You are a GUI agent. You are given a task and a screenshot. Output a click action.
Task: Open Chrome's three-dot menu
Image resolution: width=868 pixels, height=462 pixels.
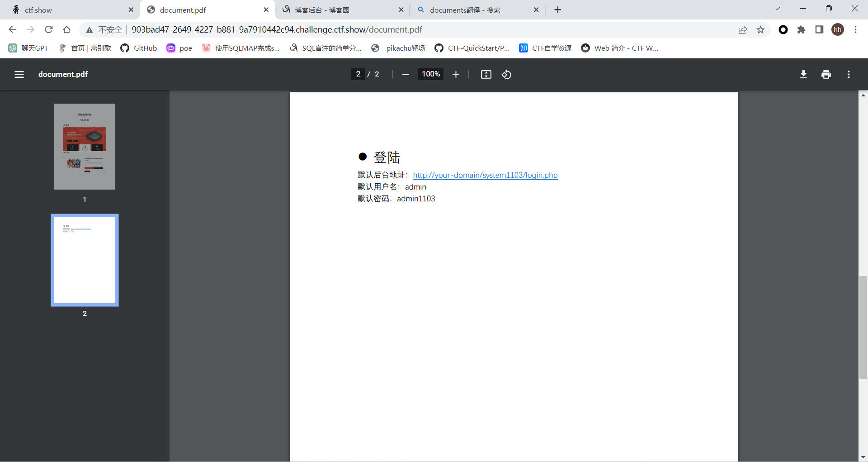855,30
